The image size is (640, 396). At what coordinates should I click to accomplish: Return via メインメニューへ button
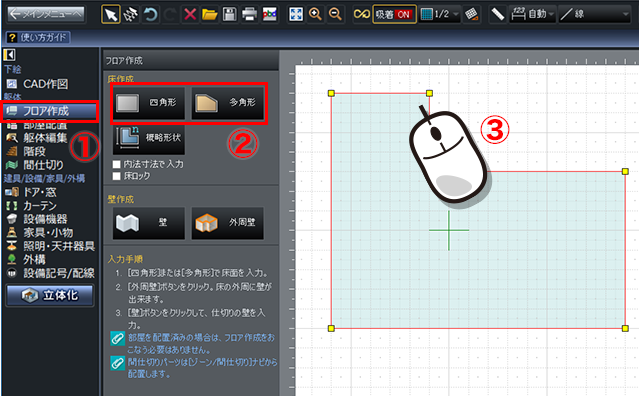click(46, 14)
